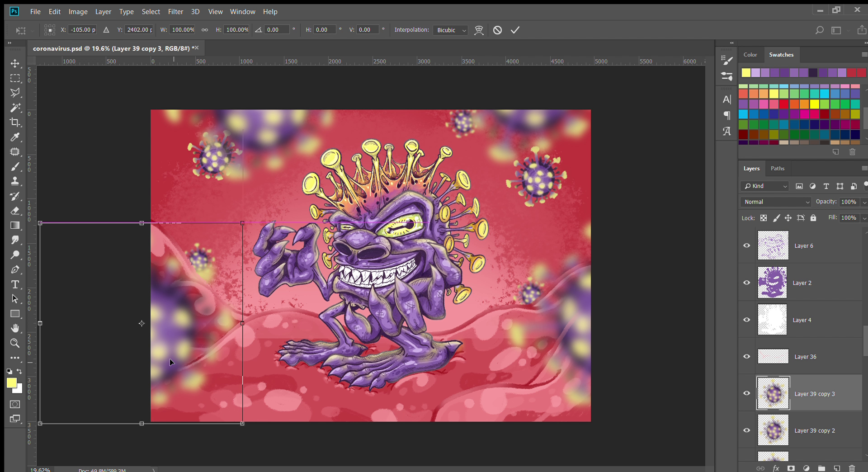Select the Zoom tool
This screenshot has height=472, width=868.
(x=15, y=343)
